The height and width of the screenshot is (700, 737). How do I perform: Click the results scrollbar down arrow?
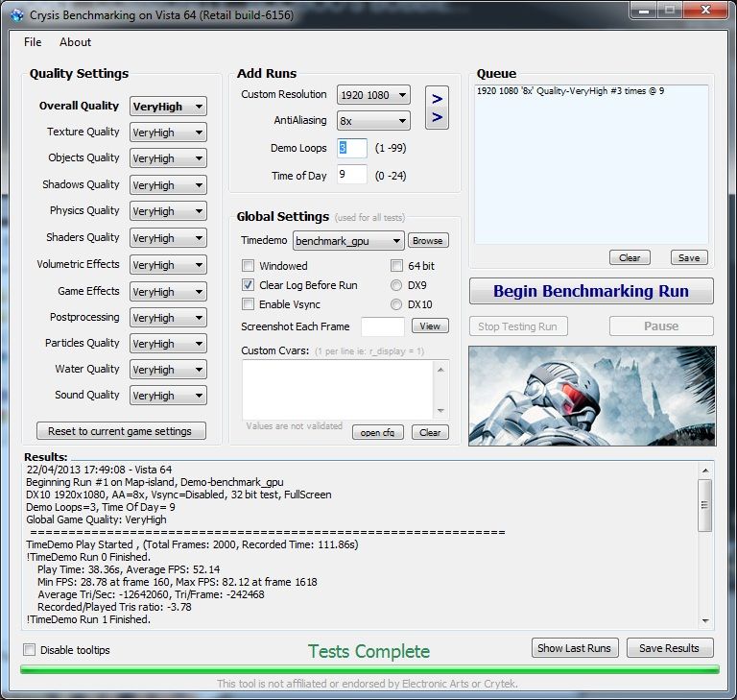[x=705, y=621]
